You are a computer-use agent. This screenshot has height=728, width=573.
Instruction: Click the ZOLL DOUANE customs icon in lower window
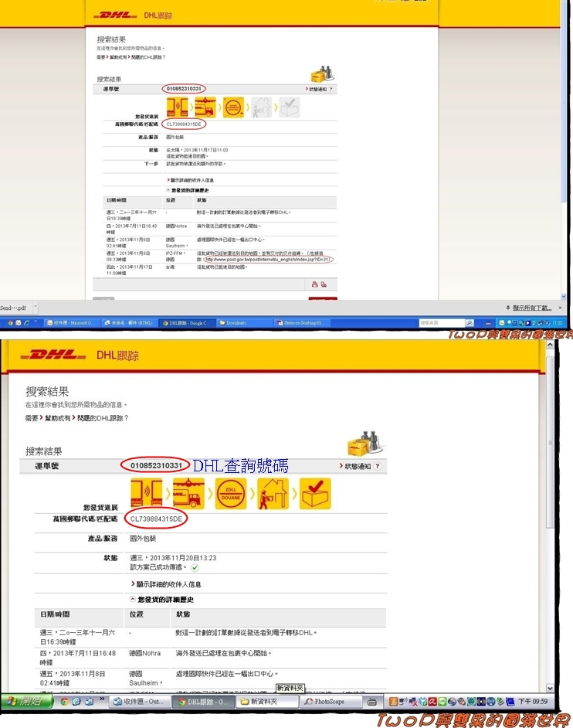click(x=231, y=494)
